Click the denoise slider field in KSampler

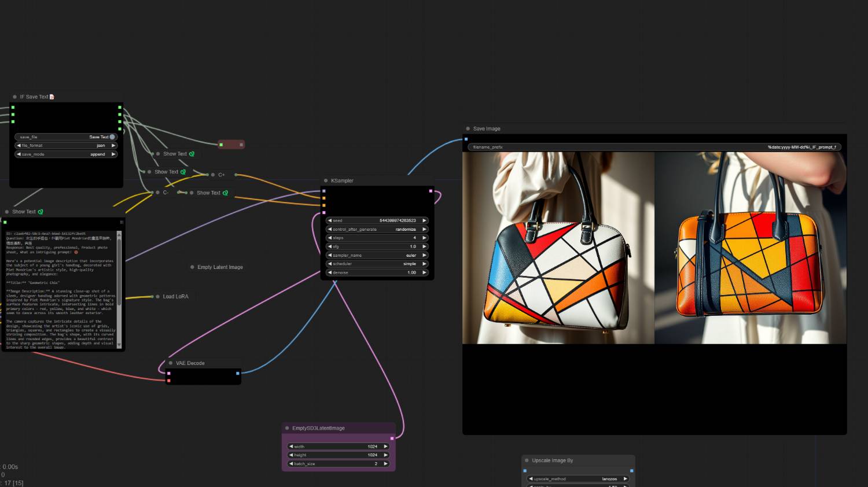pyautogui.click(x=377, y=272)
